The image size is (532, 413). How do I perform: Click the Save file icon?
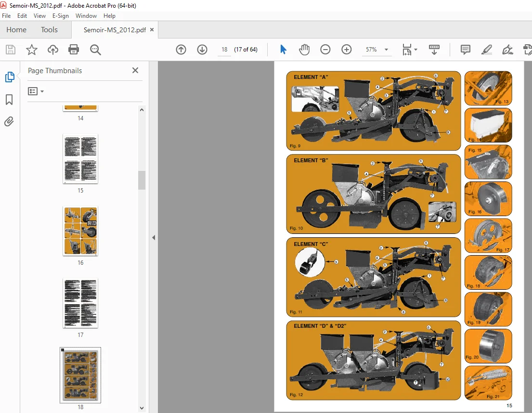coord(11,50)
